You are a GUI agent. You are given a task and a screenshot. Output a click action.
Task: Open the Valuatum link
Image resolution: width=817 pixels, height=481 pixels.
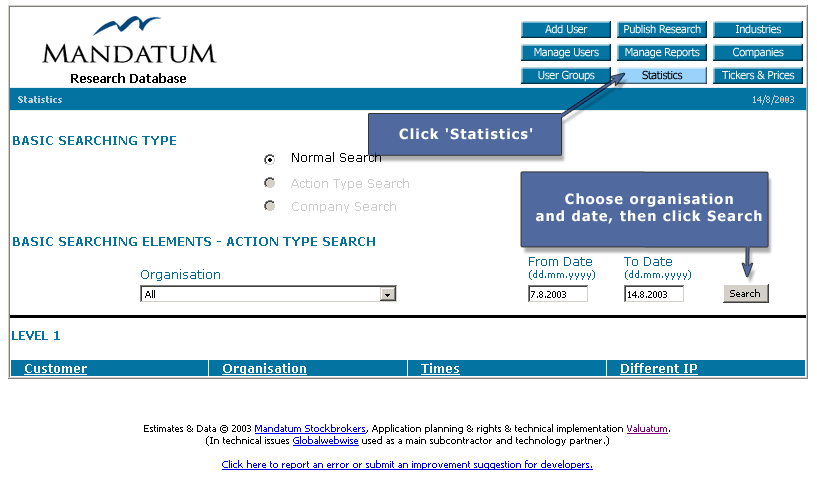pos(647,428)
